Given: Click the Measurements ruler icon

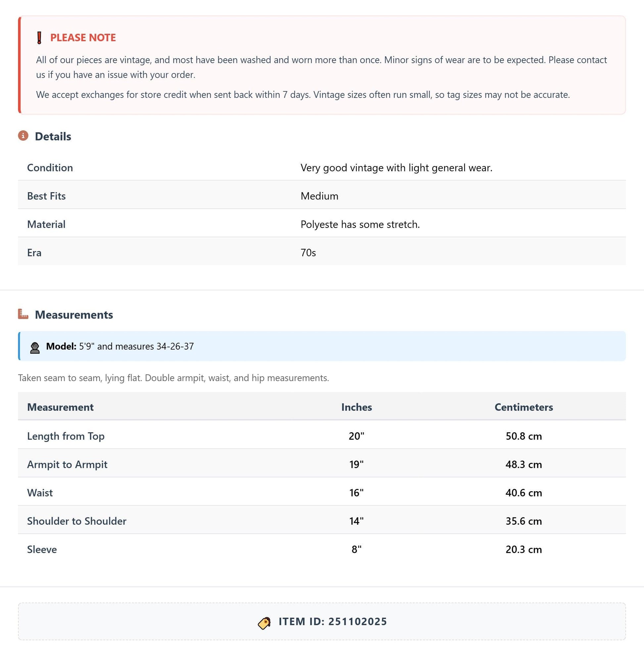Looking at the screenshot, I should (23, 314).
